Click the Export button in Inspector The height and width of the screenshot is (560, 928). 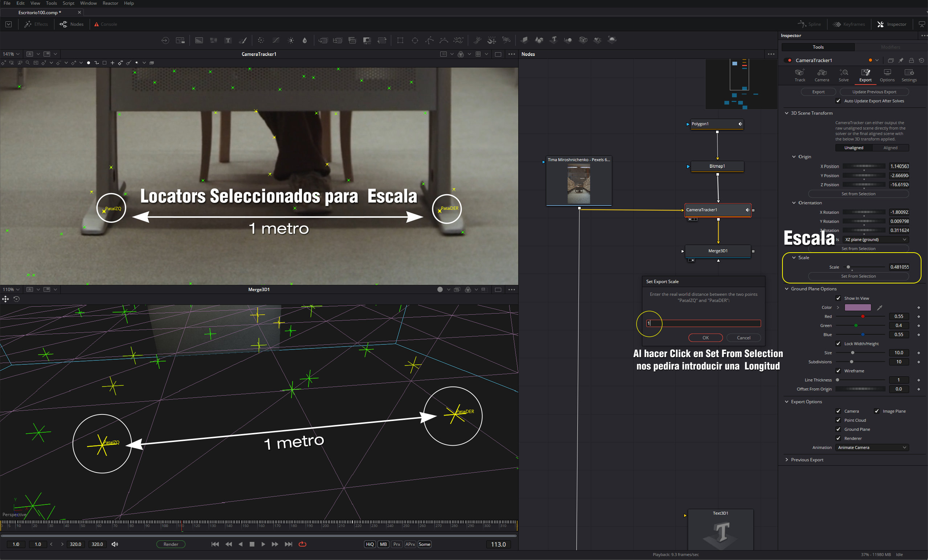[x=818, y=92]
